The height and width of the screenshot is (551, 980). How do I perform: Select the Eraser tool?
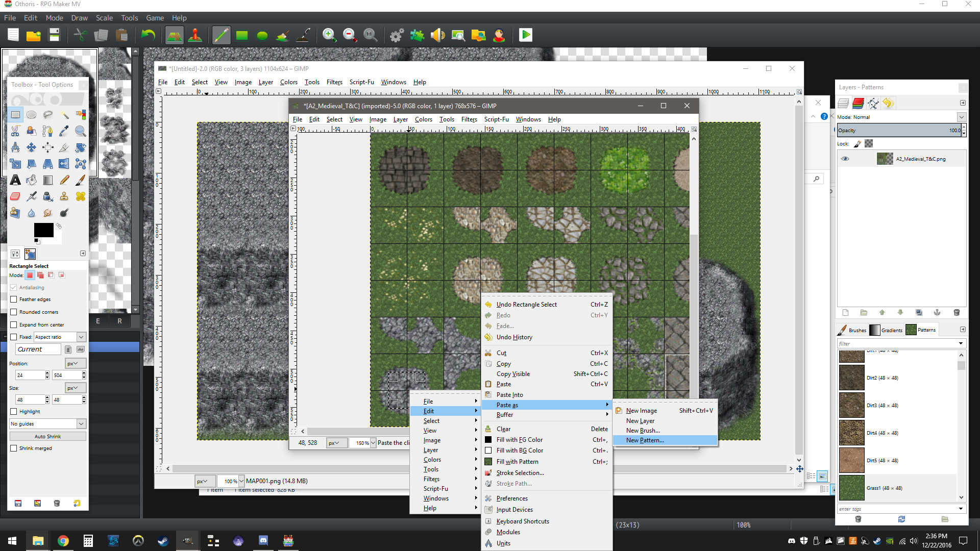click(15, 196)
